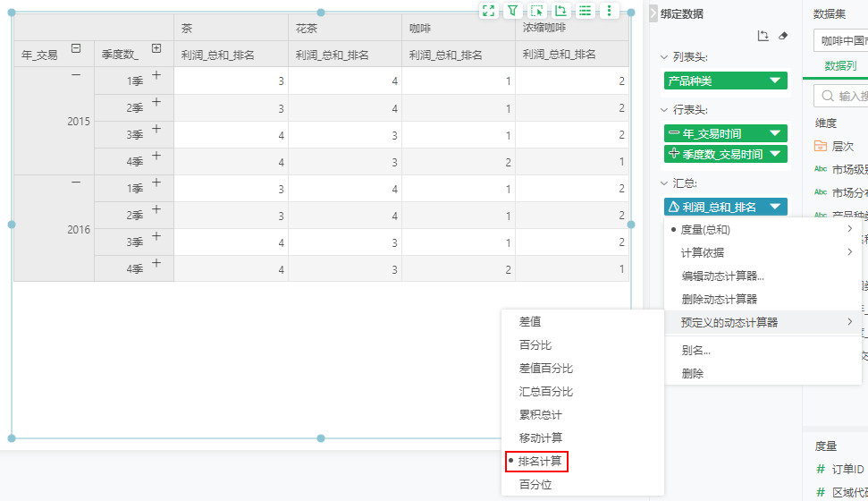Click the 层次 dimension label

coord(843,147)
